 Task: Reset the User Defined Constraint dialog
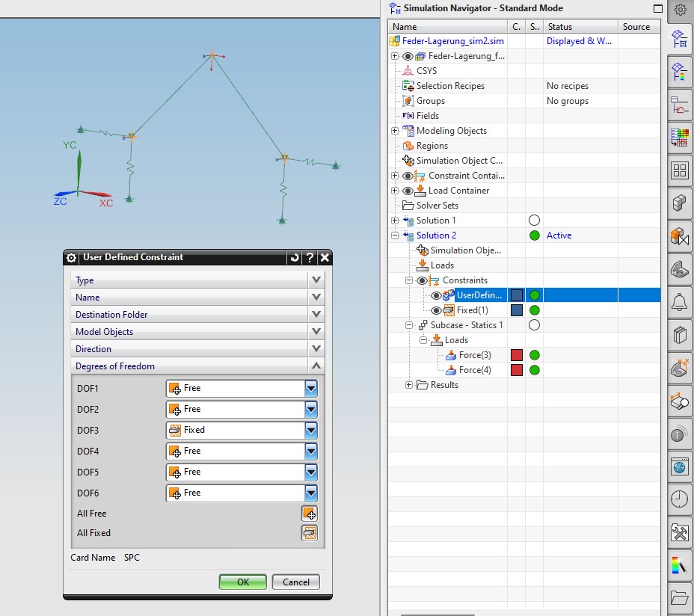[x=295, y=258]
